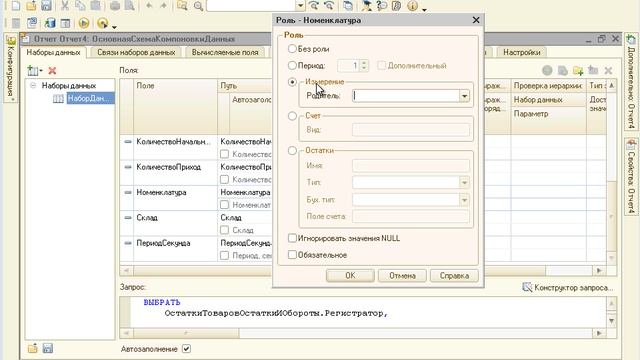Click the Open file folder icon in top toolbar
The height and width of the screenshot is (360, 640).
tap(31, 6)
